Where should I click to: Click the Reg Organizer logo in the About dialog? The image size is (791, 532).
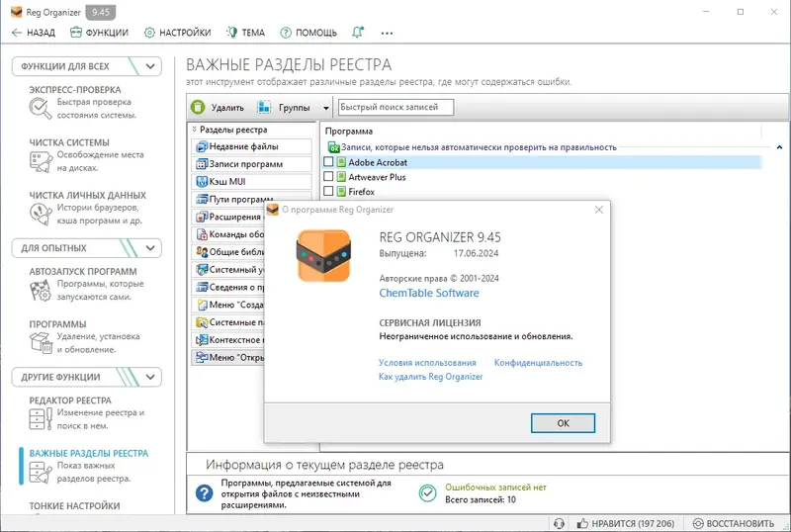tap(323, 256)
